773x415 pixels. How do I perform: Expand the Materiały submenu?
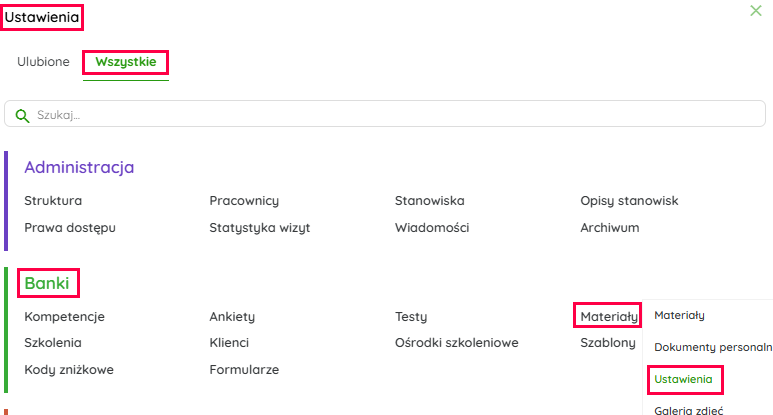point(608,317)
